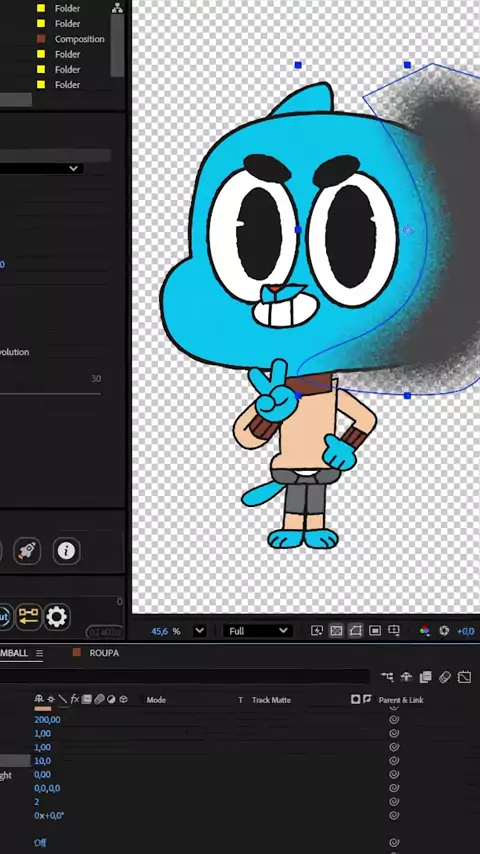
Task: Click the Motion Blur column header icon
Action: coord(99,699)
